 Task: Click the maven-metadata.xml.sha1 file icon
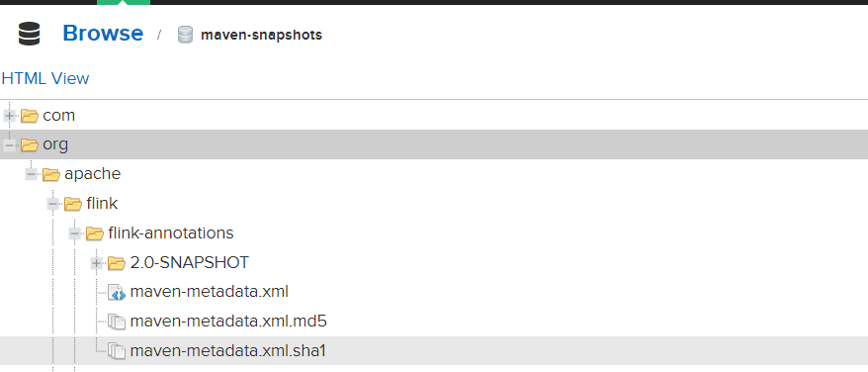117,351
